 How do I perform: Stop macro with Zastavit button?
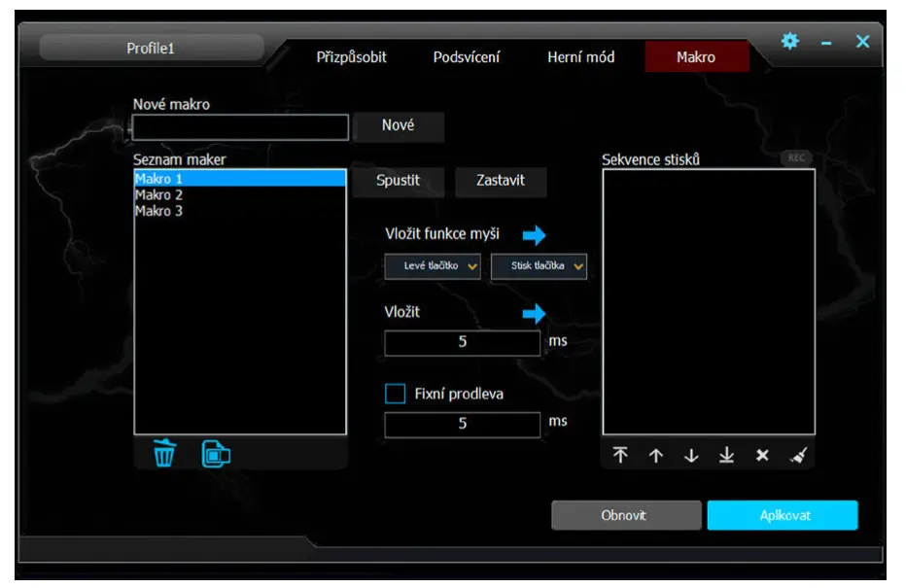click(x=501, y=181)
